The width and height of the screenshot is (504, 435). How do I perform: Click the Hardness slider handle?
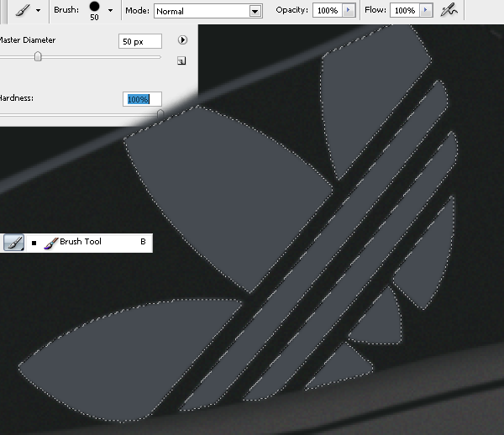[160, 113]
